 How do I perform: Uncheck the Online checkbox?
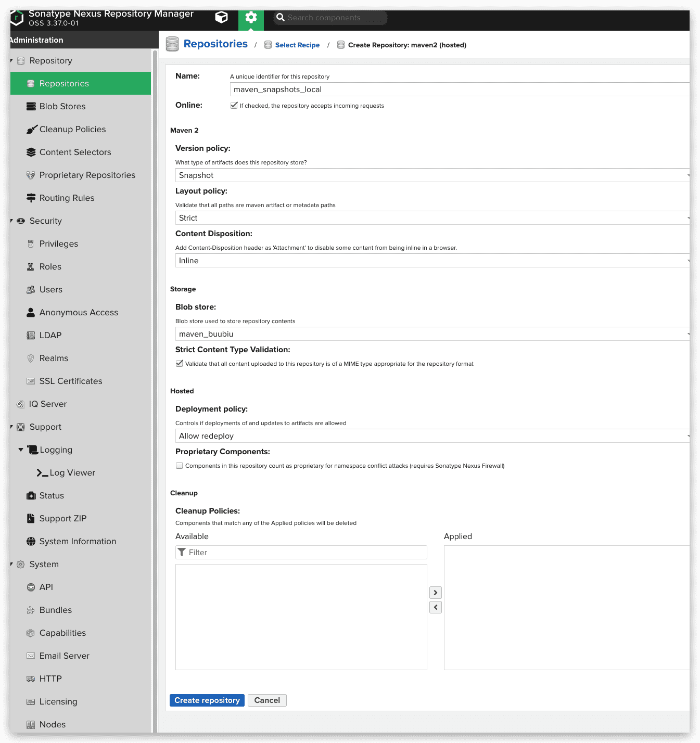(234, 105)
